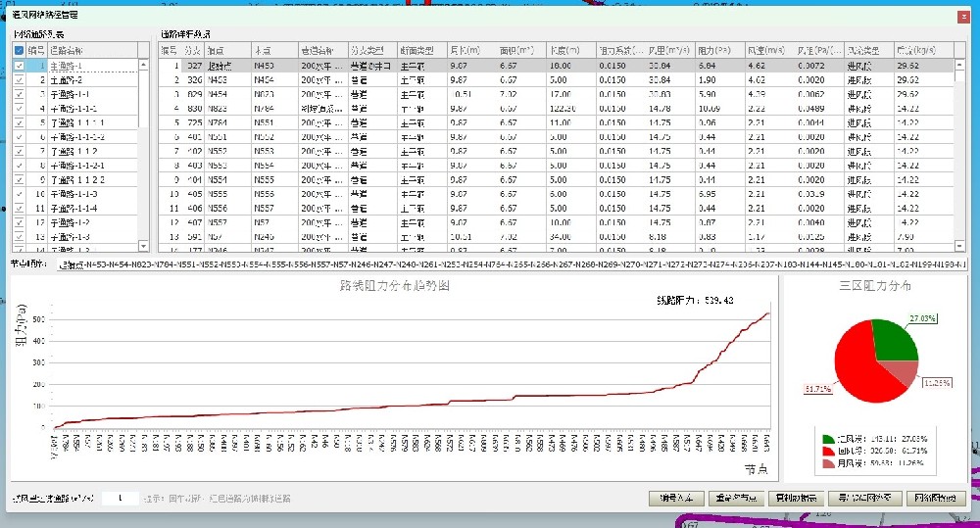Toggle the checkbox for path number 10
Viewport: 980px width, 528px height.
coord(20,194)
